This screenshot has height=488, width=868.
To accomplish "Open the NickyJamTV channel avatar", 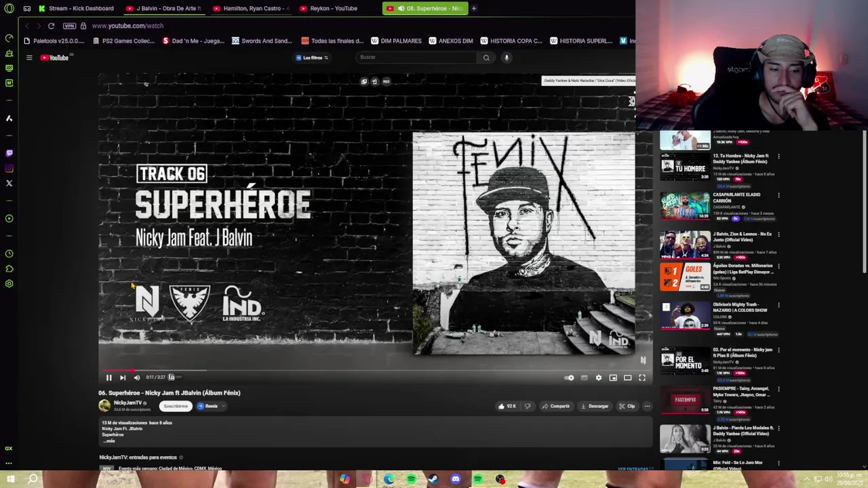I will [x=104, y=405].
